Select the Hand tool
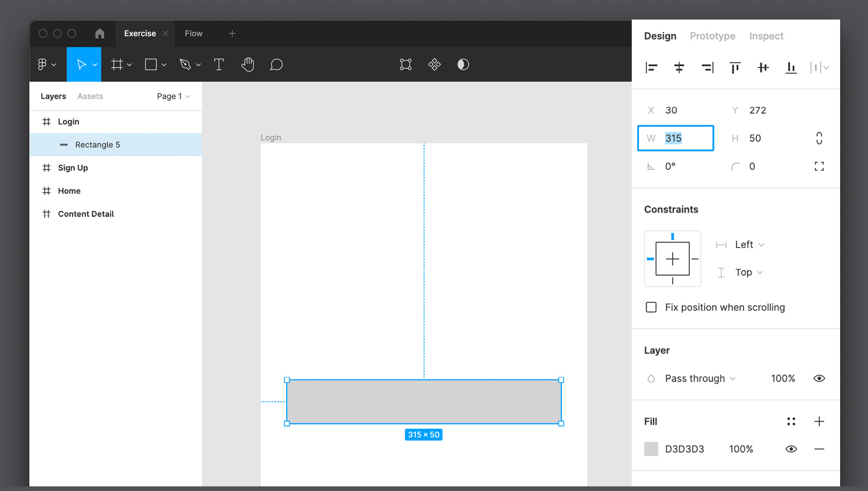 248,65
